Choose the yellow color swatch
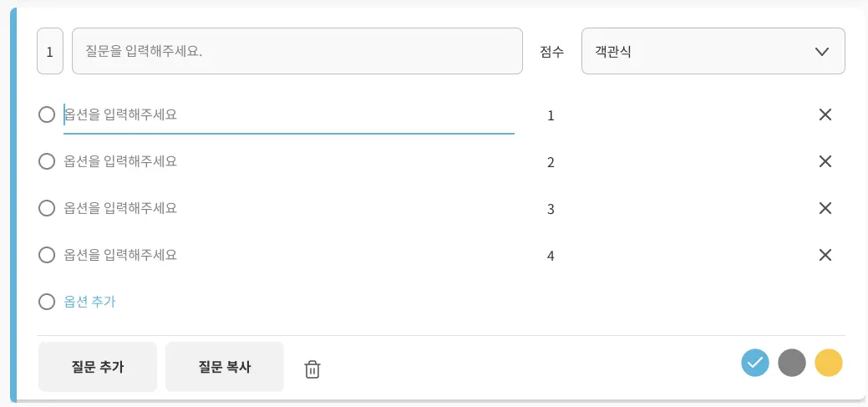 [x=829, y=363]
